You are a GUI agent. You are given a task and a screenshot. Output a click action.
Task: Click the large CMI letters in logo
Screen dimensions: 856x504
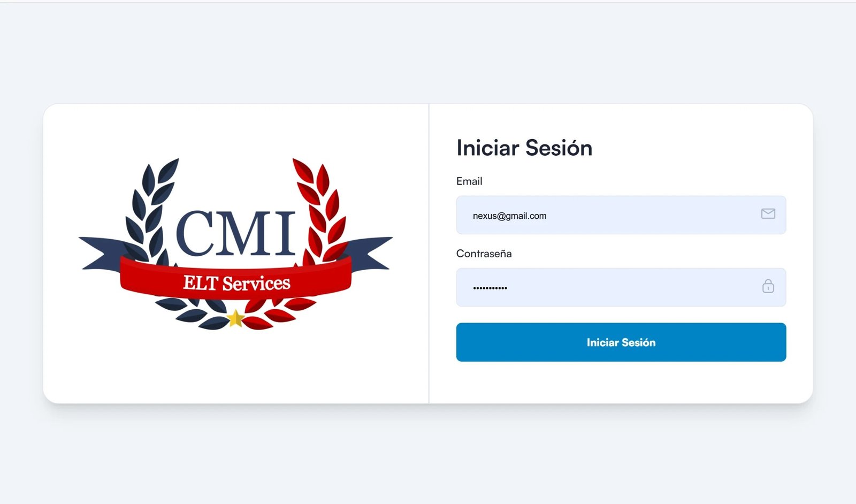pos(235,233)
